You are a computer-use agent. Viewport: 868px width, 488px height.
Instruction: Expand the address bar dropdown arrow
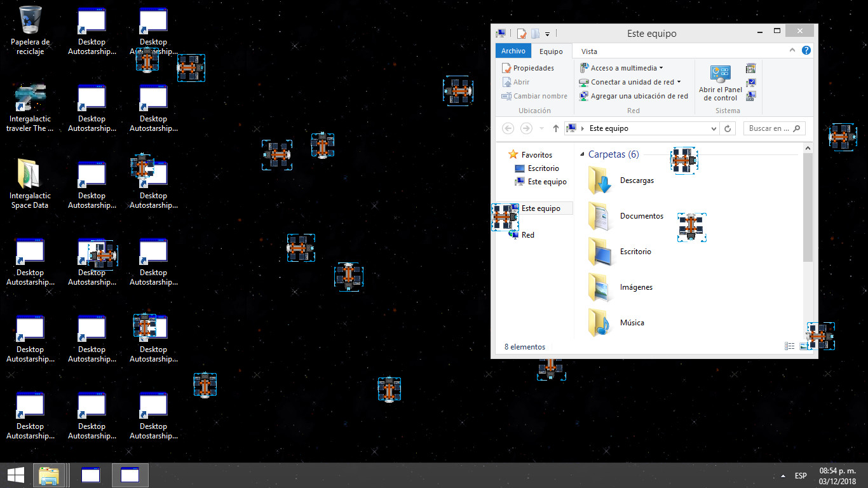(x=714, y=128)
